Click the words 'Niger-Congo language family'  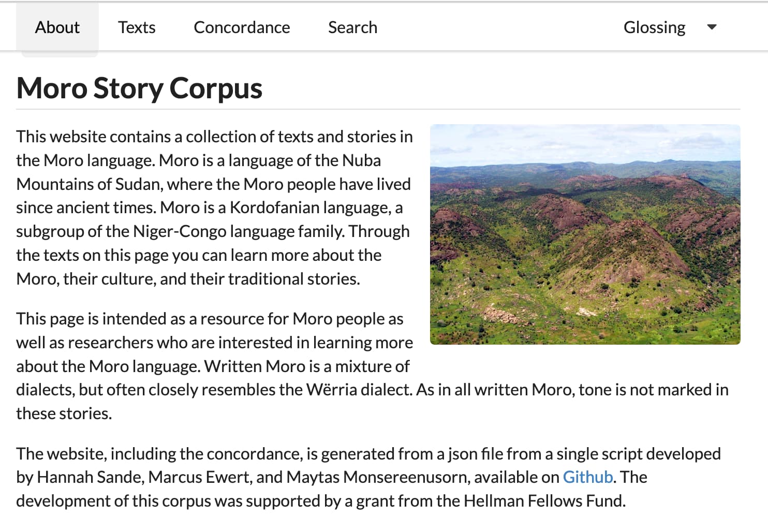coord(238,231)
